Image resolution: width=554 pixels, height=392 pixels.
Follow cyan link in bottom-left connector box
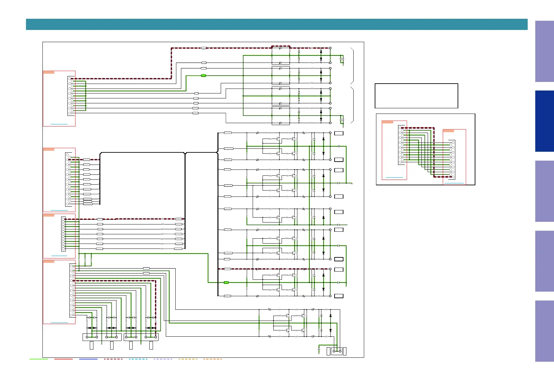tap(59, 323)
